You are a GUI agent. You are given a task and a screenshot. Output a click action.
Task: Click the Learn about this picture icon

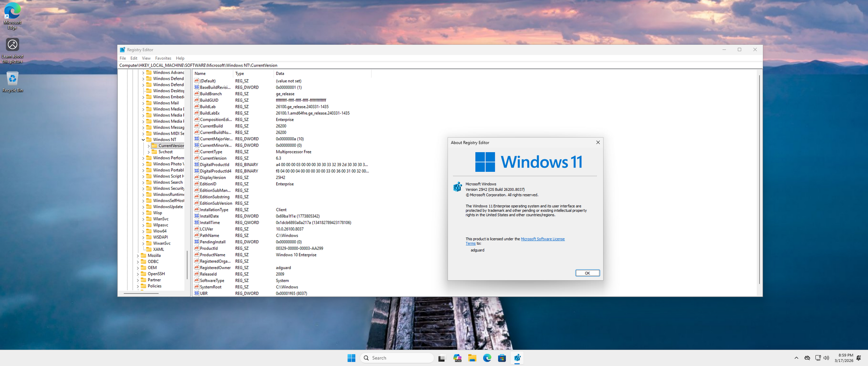coord(12,45)
